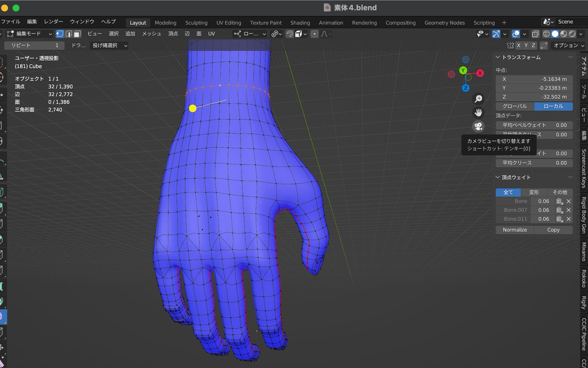
Task: Click Normalize button
Action: click(x=514, y=230)
